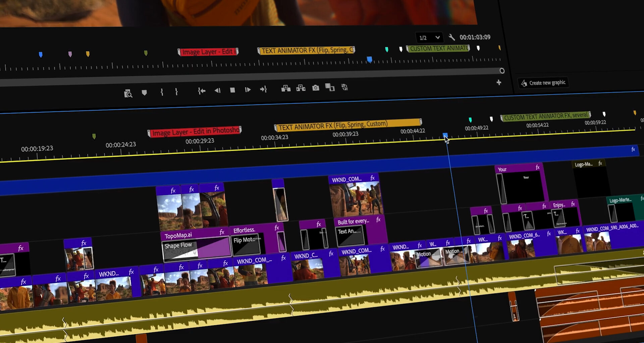
Task: Click the Mark Out bracket icon
Action: click(x=176, y=92)
